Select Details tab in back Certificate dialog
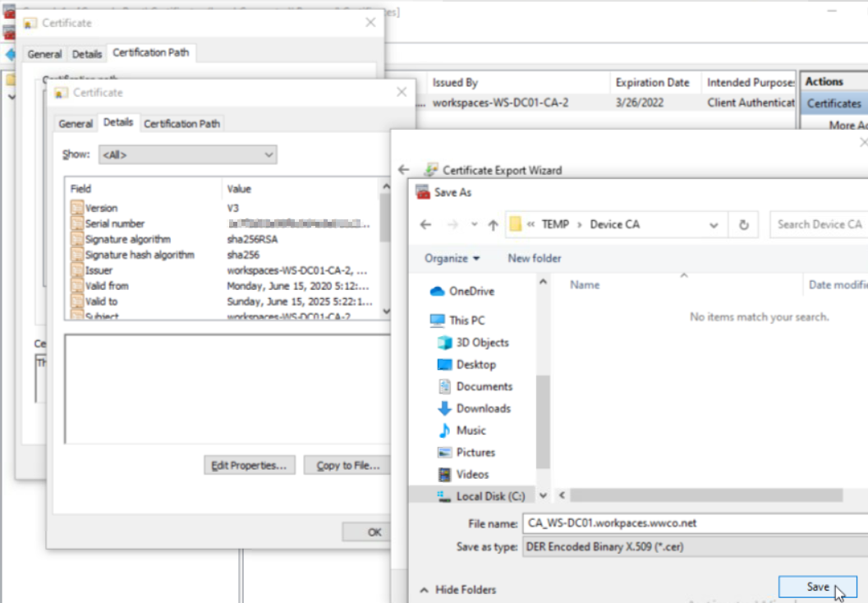This screenshot has height=603, width=868. point(86,53)
